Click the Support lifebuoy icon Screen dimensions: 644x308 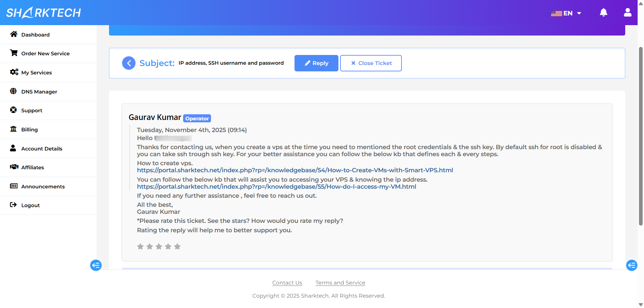click(x=13, y=110)
